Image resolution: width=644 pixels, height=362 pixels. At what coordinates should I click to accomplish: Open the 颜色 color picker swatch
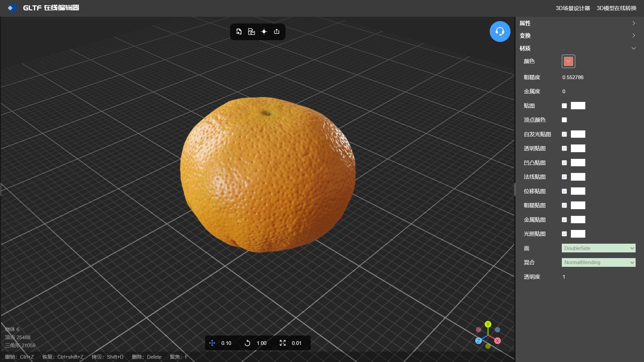pyautogui.click(x=568, y=61)
